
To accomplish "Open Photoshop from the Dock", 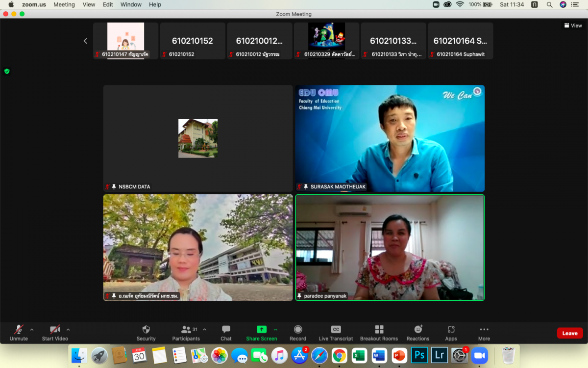I will pos(419,355).
